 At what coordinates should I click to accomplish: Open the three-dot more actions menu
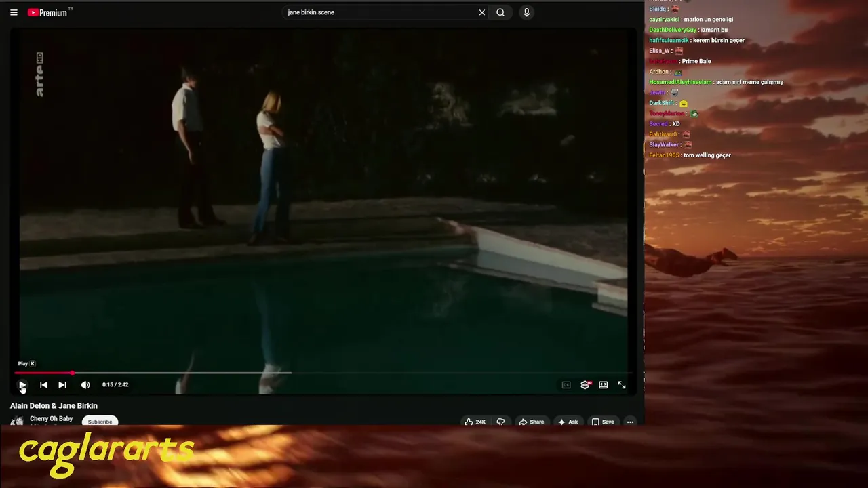pyautogui.click(x=630, y=422)
